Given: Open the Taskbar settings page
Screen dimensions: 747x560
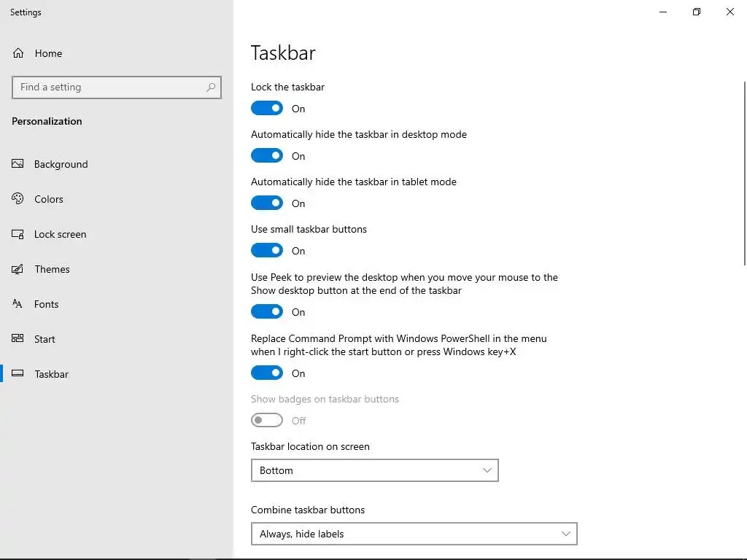Looking at the screenshot, I should 51,374.
